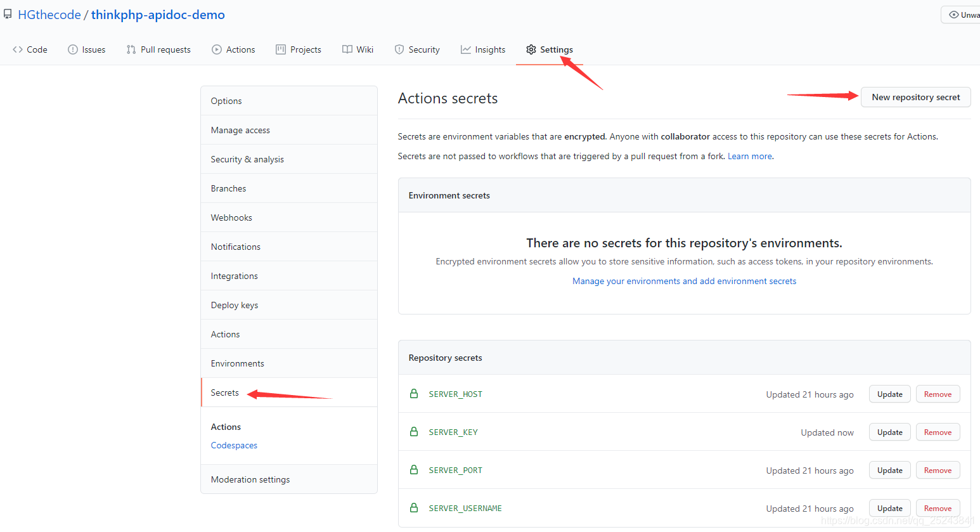Image resolution: width=980 pixels, height=532 pixels.
Task: Open Deploy keys settings
Action: [289, 305]
